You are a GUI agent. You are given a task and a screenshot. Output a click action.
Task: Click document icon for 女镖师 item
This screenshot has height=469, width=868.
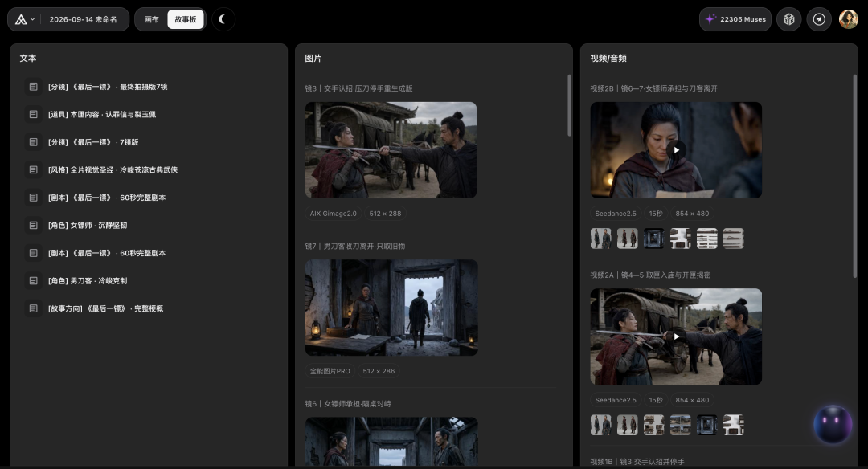coord(33,225)
